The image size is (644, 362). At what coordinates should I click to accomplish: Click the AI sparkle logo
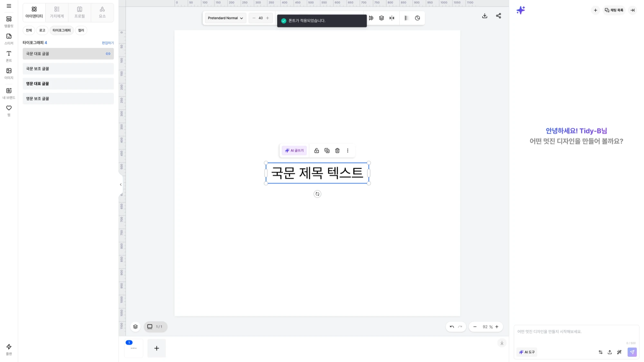pos(521,10)
